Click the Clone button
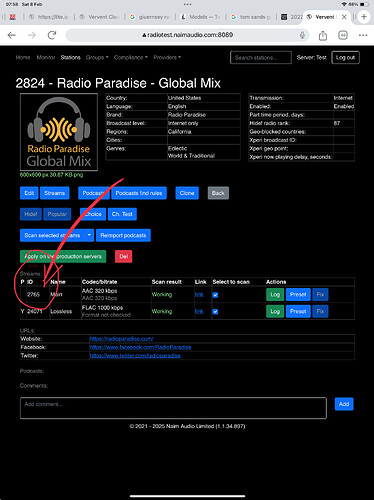The width and height of the screenshot is (374, 500). (x=187, y=193)
